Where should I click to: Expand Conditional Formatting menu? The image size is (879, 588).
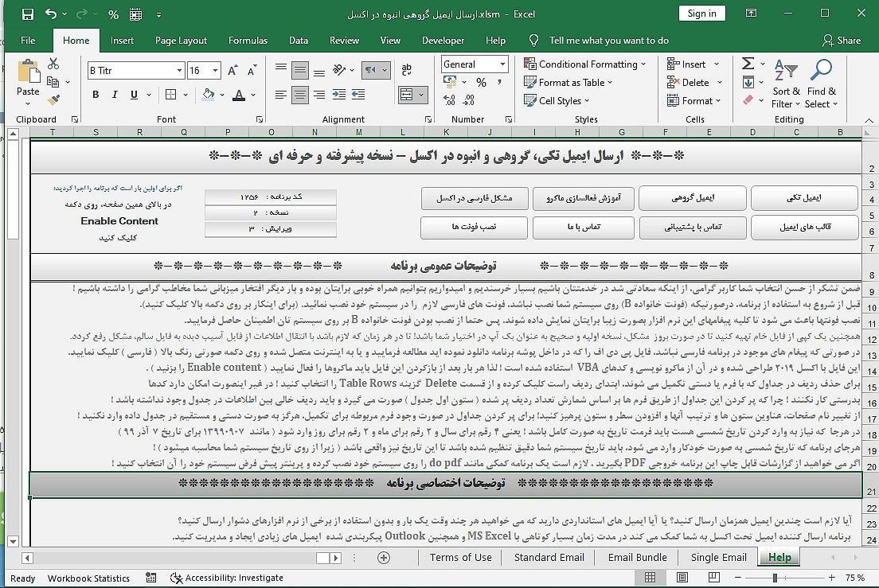[x=584, y=64]
